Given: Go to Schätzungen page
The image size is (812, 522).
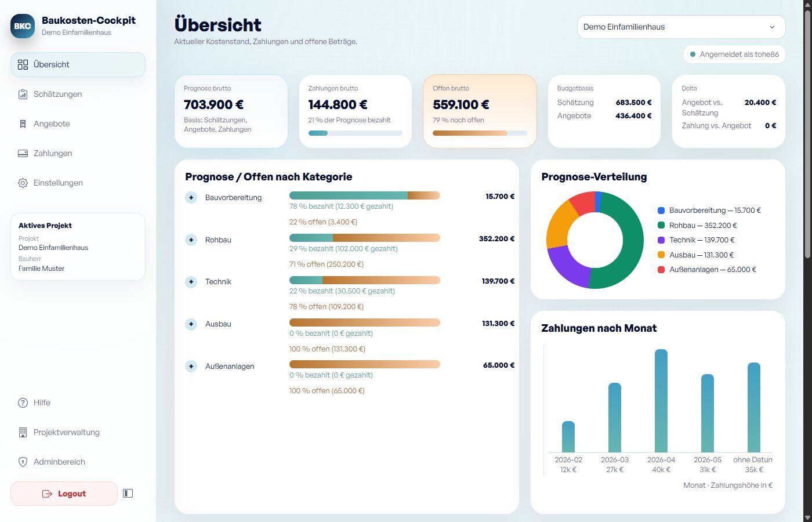Looking at the screenshot, I should click(78, 94).
